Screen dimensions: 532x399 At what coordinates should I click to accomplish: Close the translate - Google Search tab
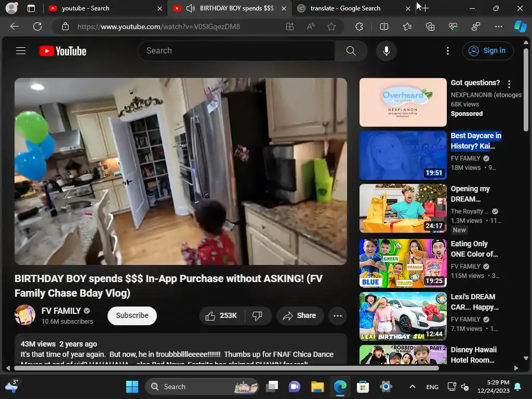click(408, 8)
